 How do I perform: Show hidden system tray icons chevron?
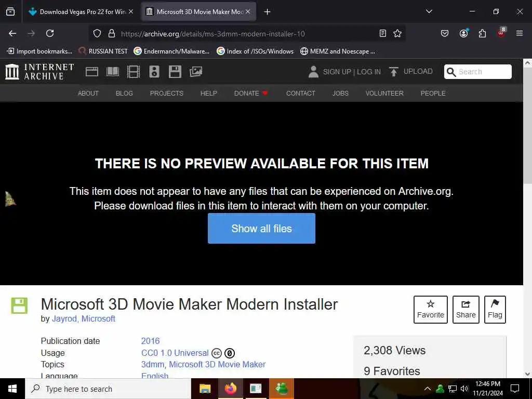tap(428, 389)
